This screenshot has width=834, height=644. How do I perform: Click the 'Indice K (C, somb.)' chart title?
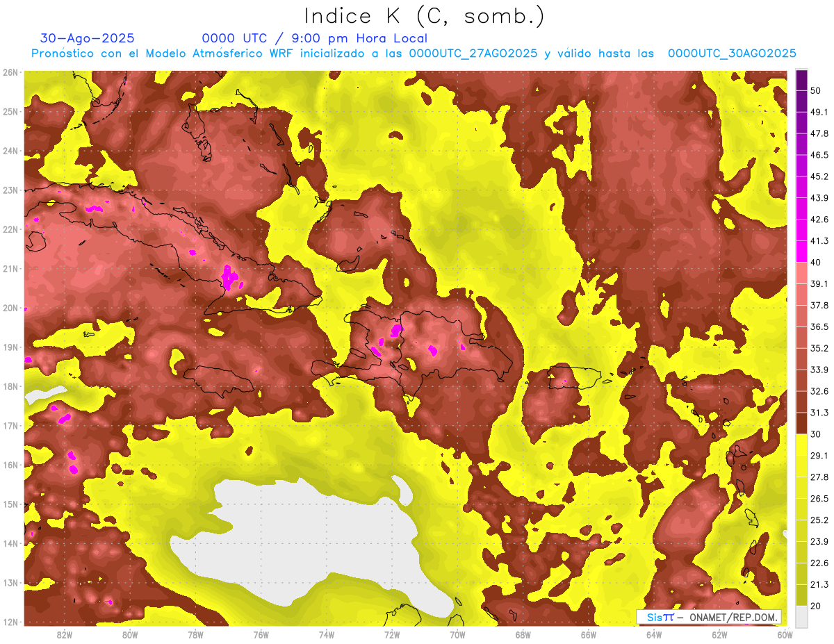pos(424,16)
